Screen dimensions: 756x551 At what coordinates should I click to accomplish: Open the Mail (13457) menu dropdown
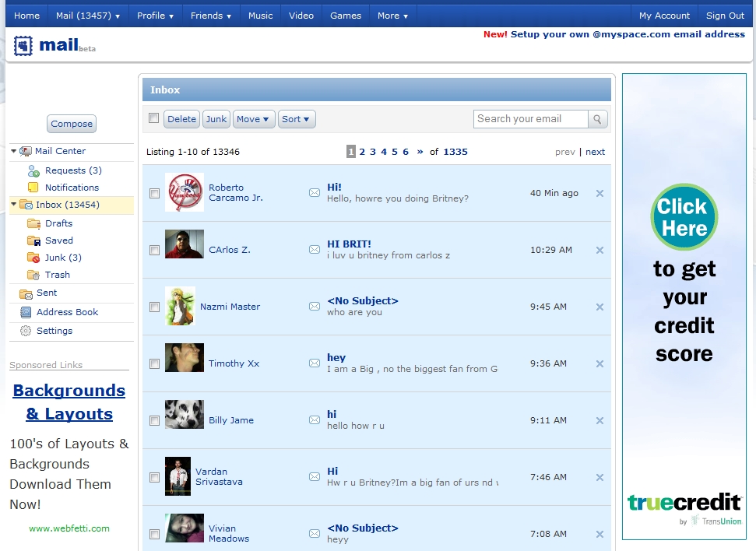click(88, 16)
